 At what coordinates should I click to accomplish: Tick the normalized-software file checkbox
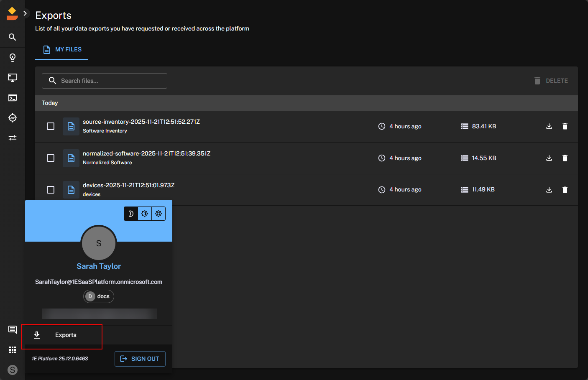click(x=51, y=158)
